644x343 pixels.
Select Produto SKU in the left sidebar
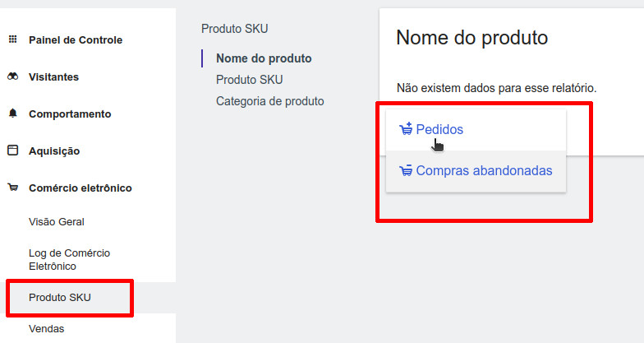click(59, 297)
